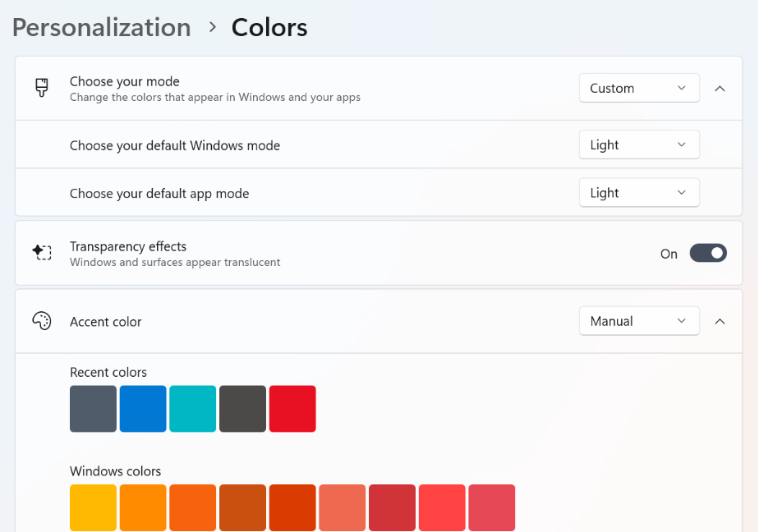This screenshot has width=759, height=532.
Task: Pick the salmon coral Windows color
Action: tap(343, 508)
